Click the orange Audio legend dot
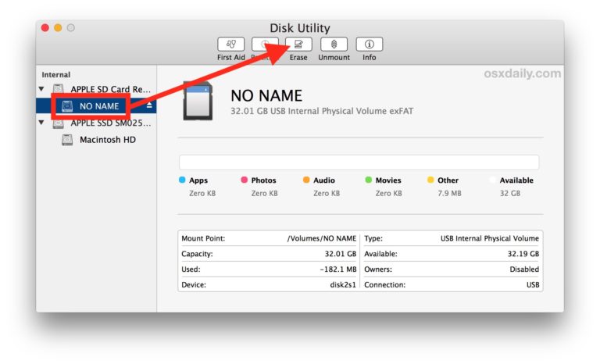The image size is (600, 364). click(x=306, y=180)
